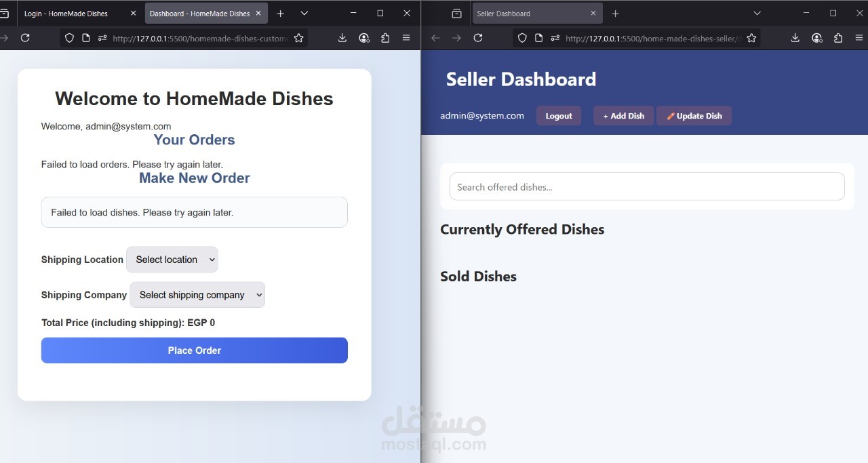Close the Login - HomeMade Dishes tab
Viewport: 868px width, 463px height.
point(133,14)
